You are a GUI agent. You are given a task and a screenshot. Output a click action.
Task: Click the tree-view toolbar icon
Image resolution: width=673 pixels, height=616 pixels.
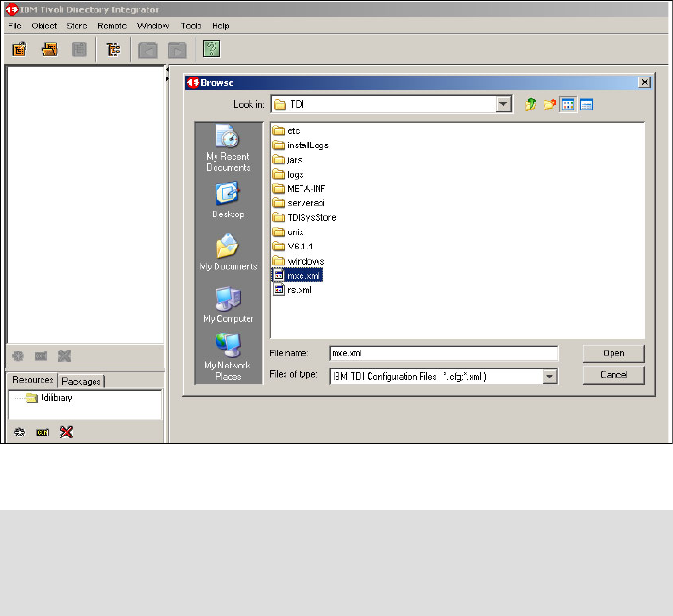[x=113, y=49]
